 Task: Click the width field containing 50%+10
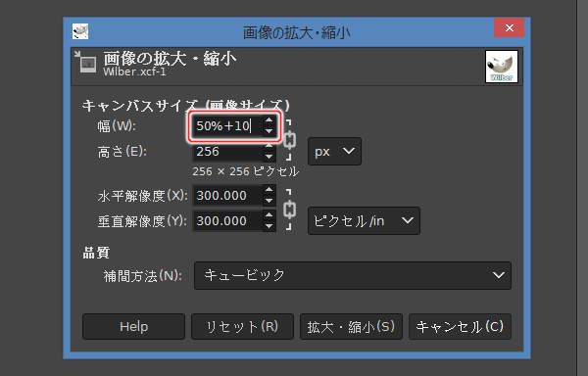[227, 126]
